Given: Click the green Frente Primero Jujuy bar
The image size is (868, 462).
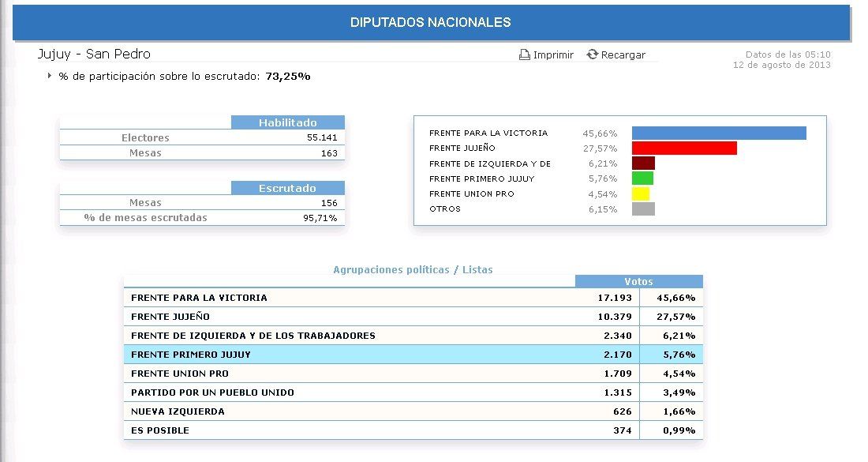Looking at the screenshot, I should pos(642,178).
